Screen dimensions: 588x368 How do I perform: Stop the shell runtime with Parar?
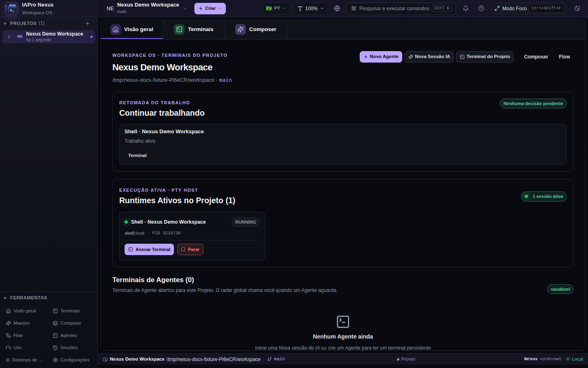pos(190,249)
